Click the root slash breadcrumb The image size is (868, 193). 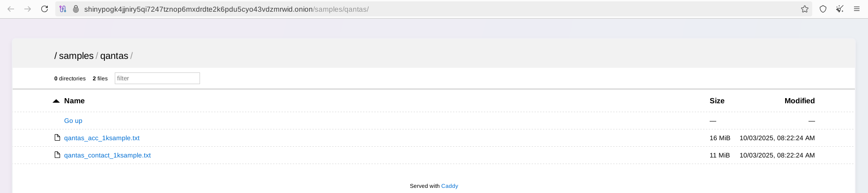56,56
